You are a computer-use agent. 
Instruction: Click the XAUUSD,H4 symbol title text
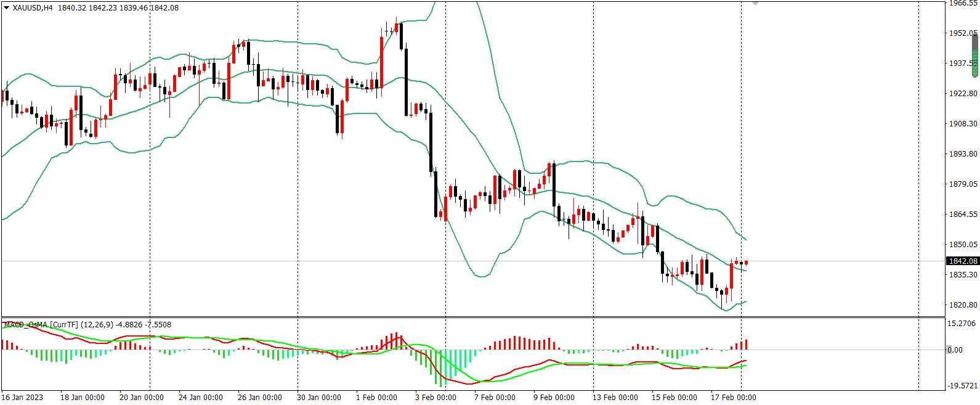click(x=32, y=8)
